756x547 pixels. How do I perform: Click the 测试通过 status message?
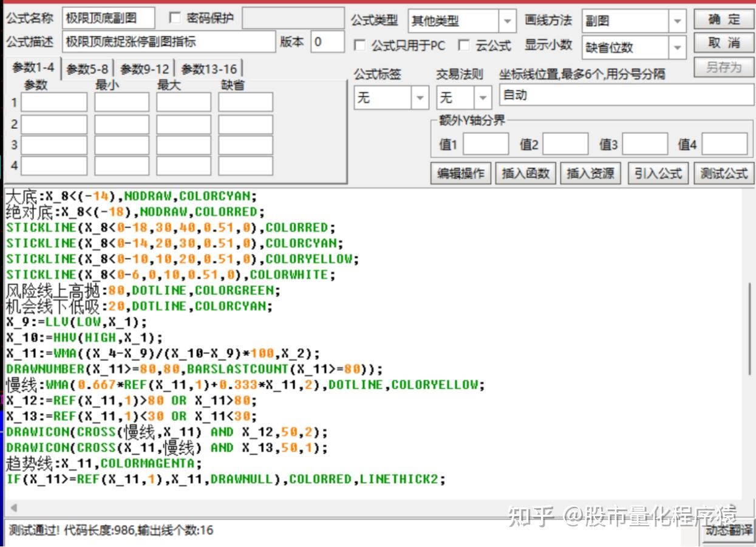point(111,531)
